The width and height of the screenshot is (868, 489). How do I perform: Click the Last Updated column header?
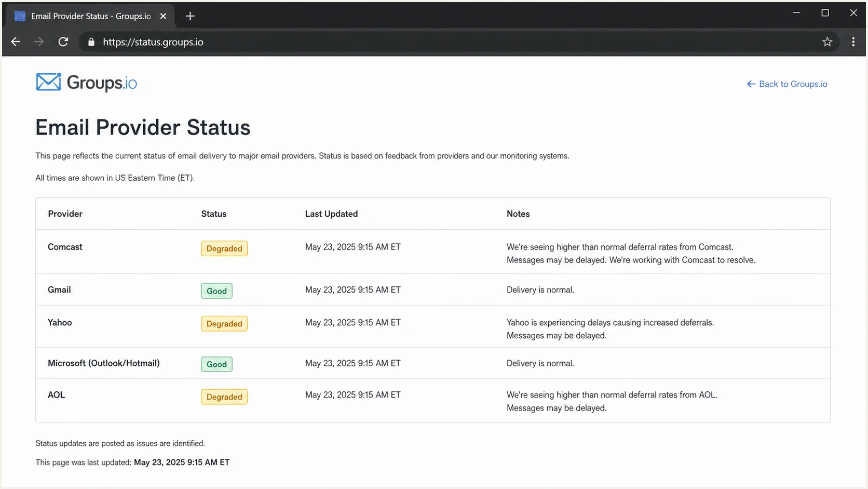coord(331,214)
